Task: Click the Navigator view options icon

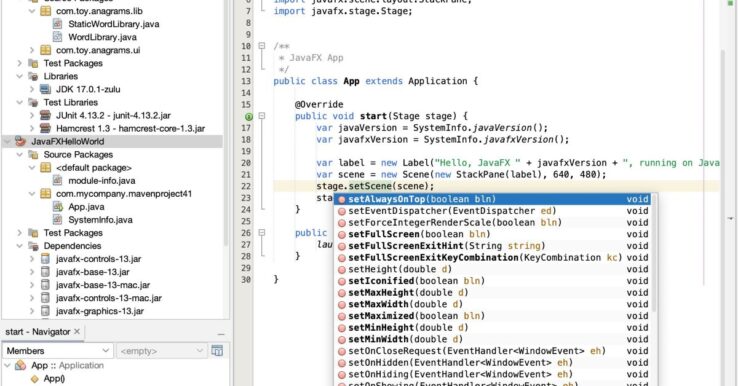Action: pyautogui.click(x=217, y=350)
